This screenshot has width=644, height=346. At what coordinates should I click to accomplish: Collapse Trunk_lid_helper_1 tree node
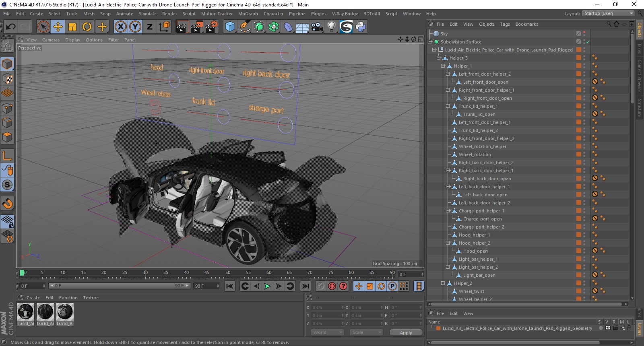tap(448, 106)
